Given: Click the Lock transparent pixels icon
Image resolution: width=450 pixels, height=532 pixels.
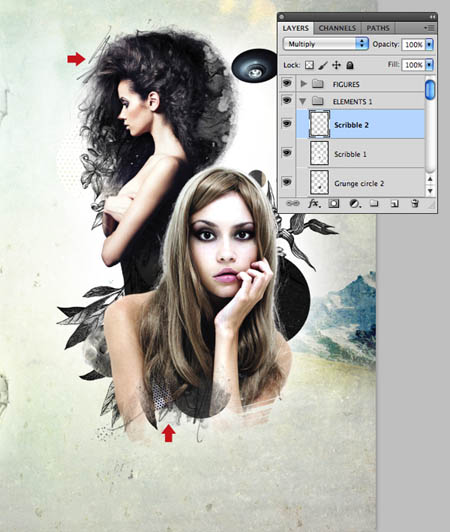Looking at the screenshot, I should [x=309, y=65].
